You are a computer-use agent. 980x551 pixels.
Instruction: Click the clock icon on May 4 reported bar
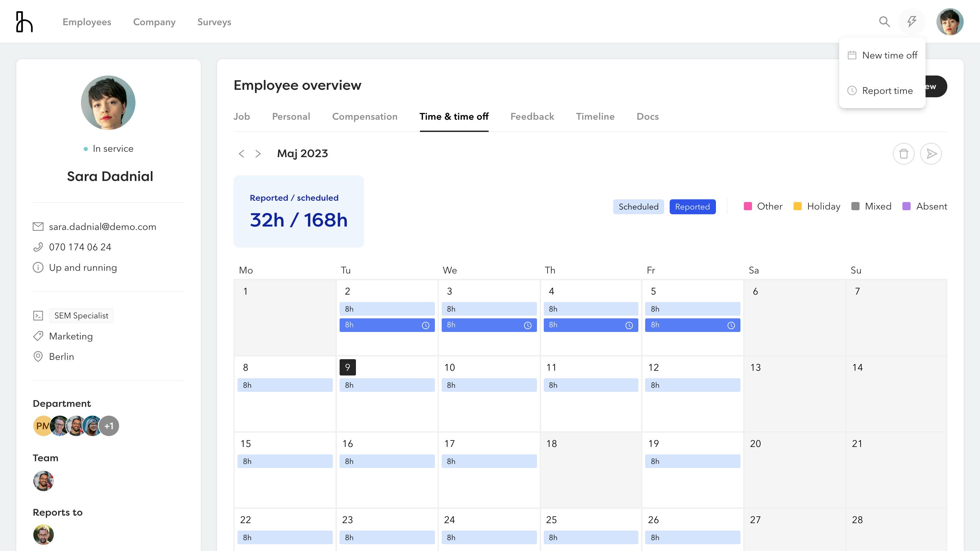tap(629, 325)
